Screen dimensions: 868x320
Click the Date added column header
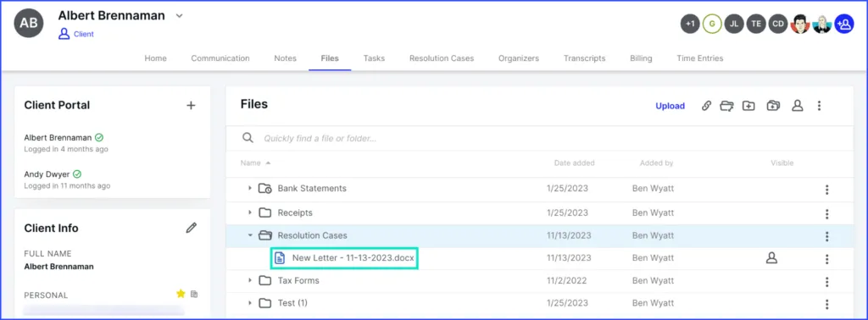tap(574, 163)
